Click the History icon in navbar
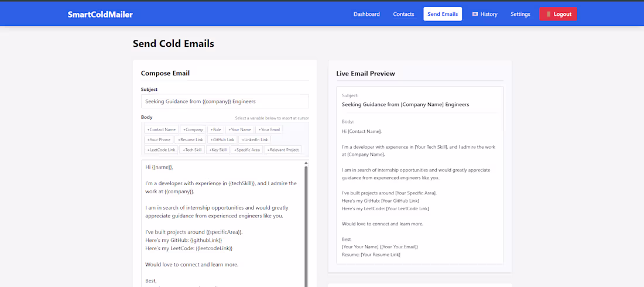644x287 pixels. tap(475, 14)
